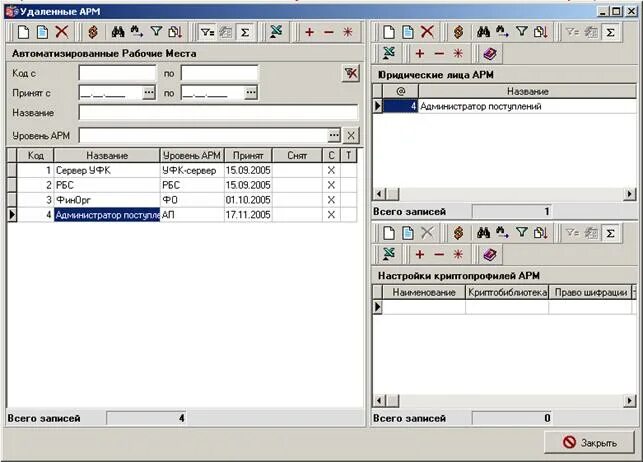The width and height of the screenshot is (643, 462).
Task: Click the Excel export icon in Юридические лица toolbar
Action: 389,53
